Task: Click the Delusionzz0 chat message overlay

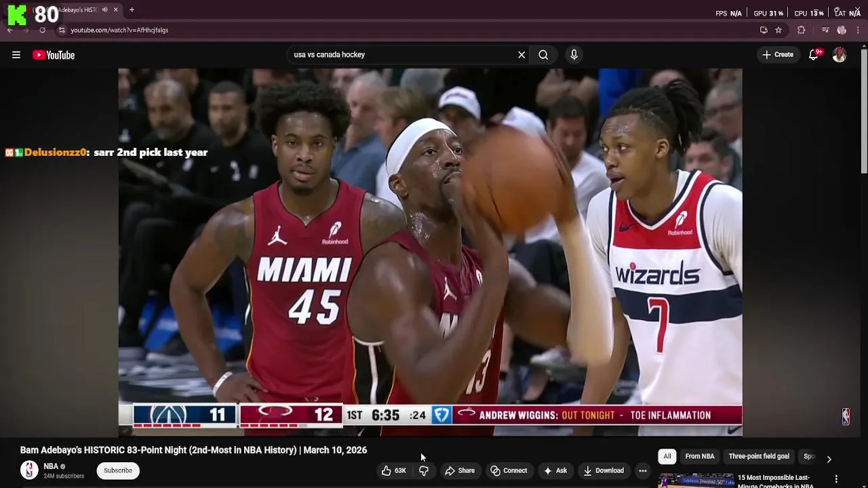Action: tap(106, 152)
